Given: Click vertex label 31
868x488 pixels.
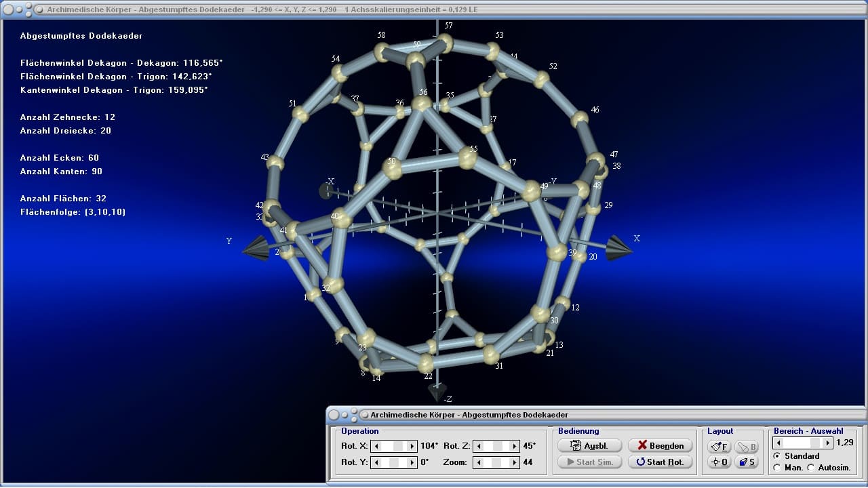Looking at the screenshot, I should click(x=499, y=366).
